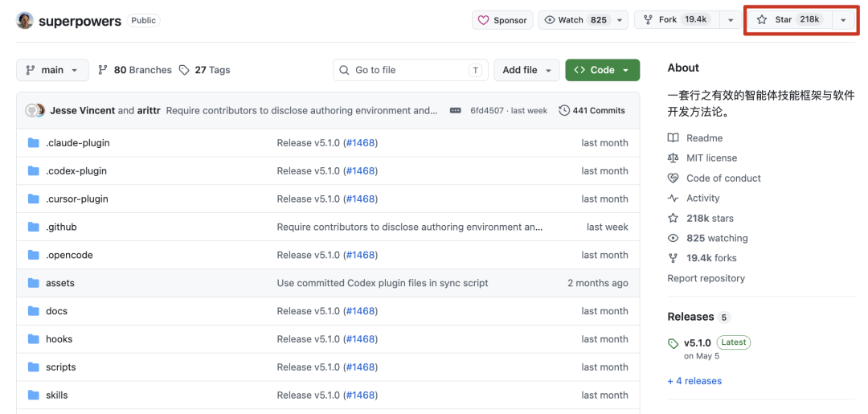868x414 pixels.
Task: Open commit hash 6fd4507
Action: point(487,111)
